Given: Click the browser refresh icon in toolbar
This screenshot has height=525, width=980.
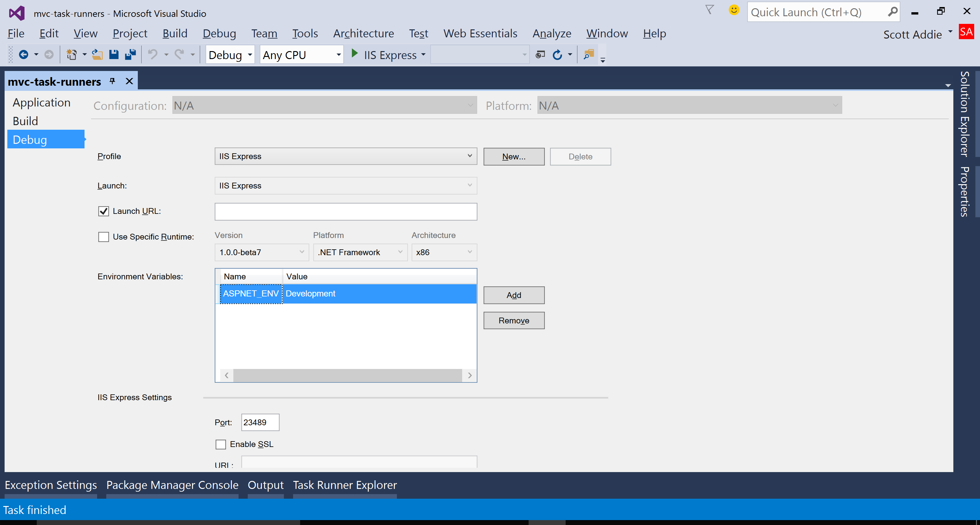Looking at the screenshot, I should 557,55.
